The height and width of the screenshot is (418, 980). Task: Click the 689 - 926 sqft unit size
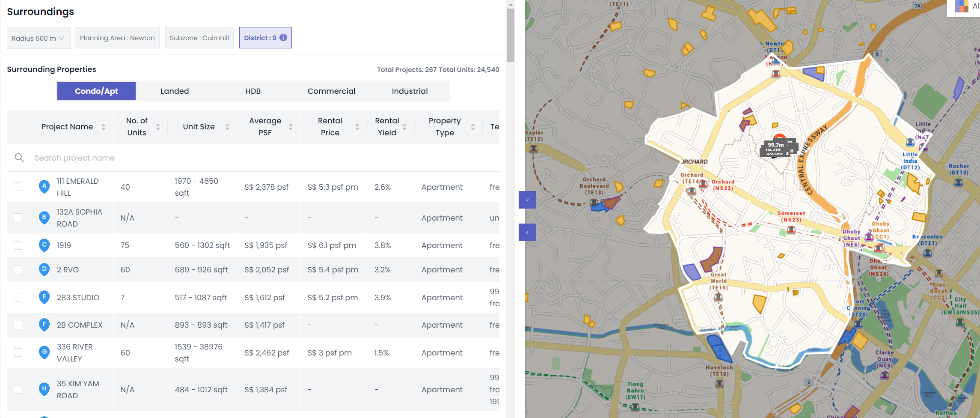point(201,269)
